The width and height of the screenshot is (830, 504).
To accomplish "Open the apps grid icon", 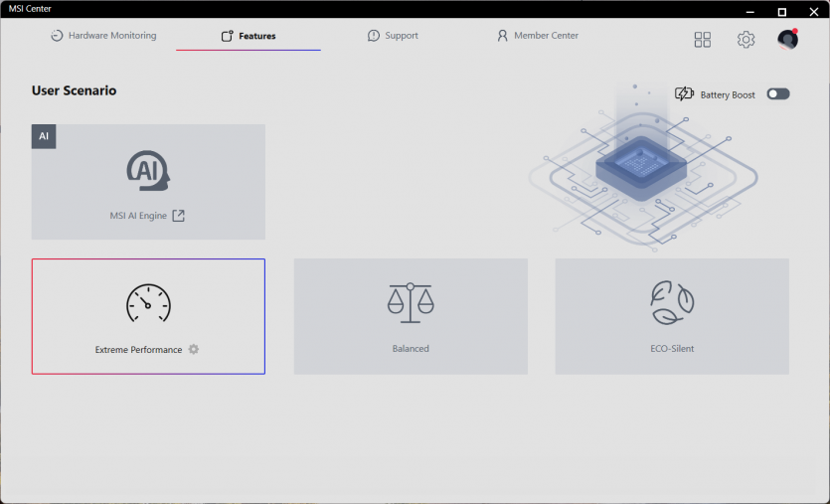I will coord(703,40).
